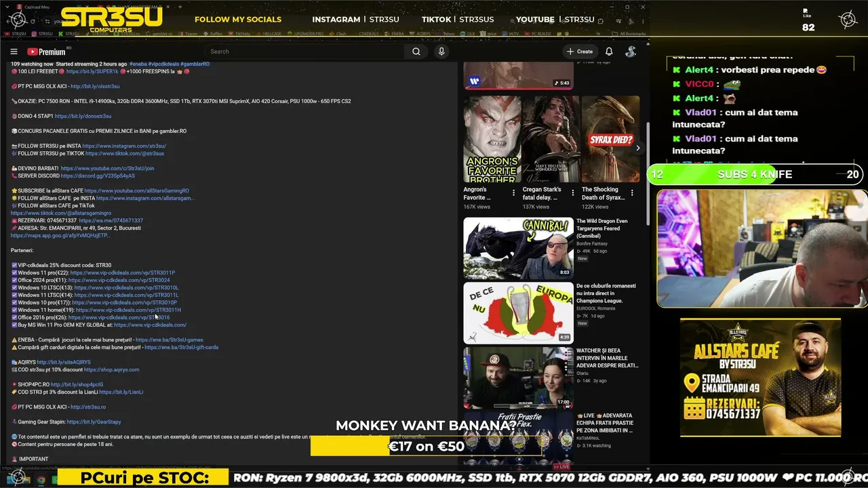
Task: Open the Windows 11 LTSC STR3011L link
Action: click(126, 295)
